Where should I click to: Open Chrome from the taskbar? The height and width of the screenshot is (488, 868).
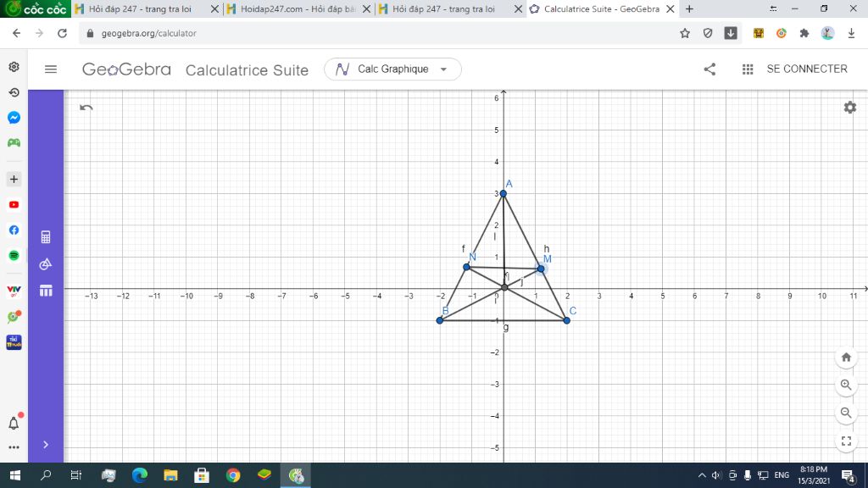(x=233, y=475)
